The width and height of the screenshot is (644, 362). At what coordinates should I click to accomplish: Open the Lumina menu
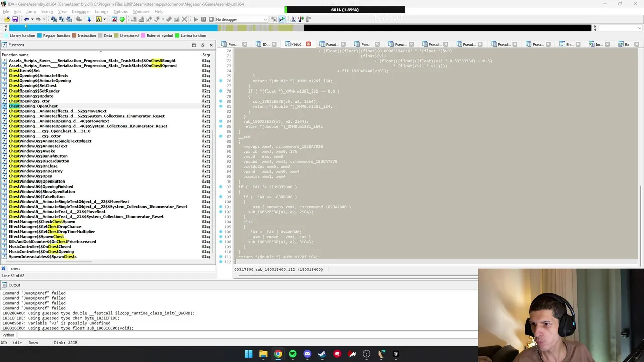click(102, 11)
